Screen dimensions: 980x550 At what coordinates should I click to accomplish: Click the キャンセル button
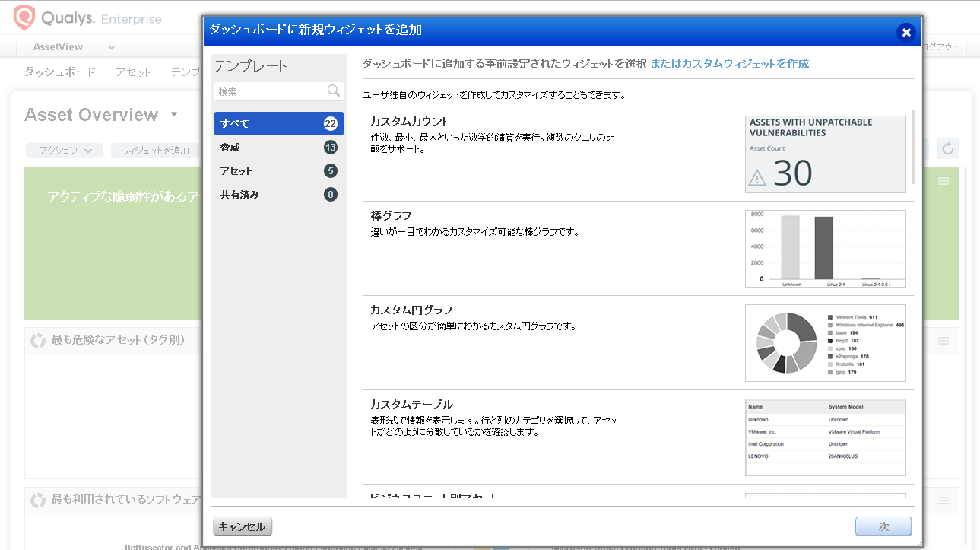point(243,526)
